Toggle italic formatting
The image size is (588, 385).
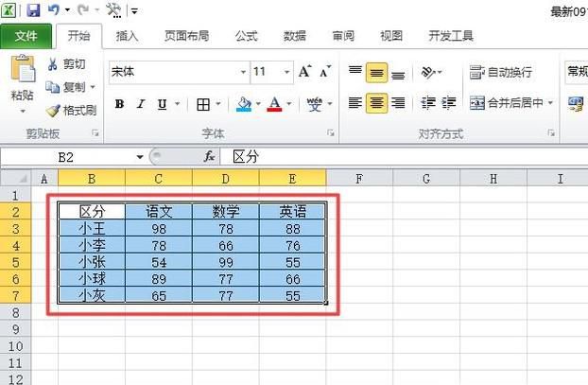[x=141, y=104]
